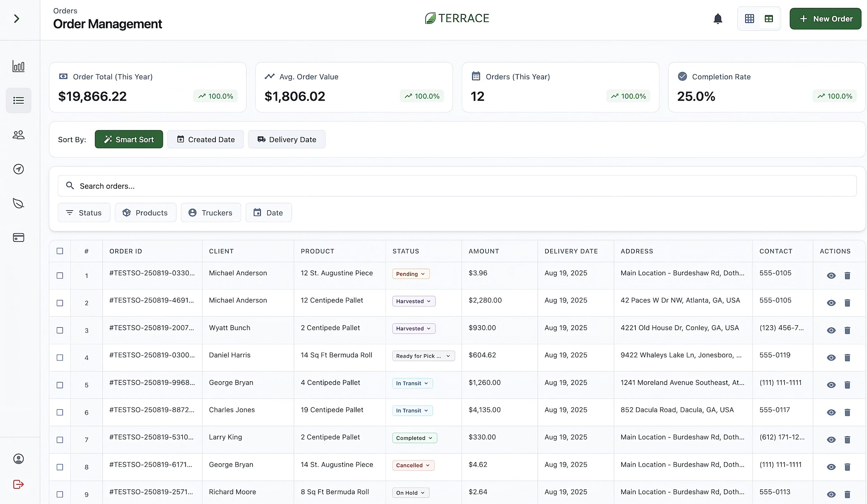867x504 pixels.
Task: Sort by Created Date
Action: pos(205,139)
